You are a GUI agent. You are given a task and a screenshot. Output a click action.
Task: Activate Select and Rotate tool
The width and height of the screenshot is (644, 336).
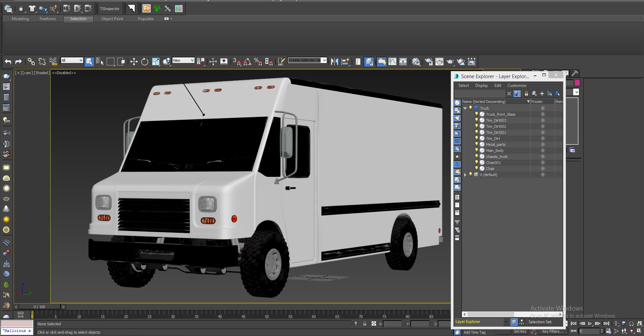tap(145, 61)
